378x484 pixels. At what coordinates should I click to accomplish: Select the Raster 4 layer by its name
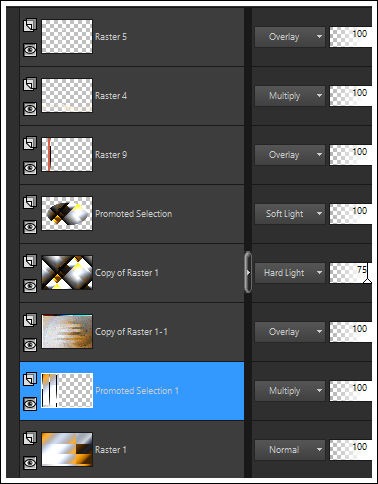click(111, 96)
